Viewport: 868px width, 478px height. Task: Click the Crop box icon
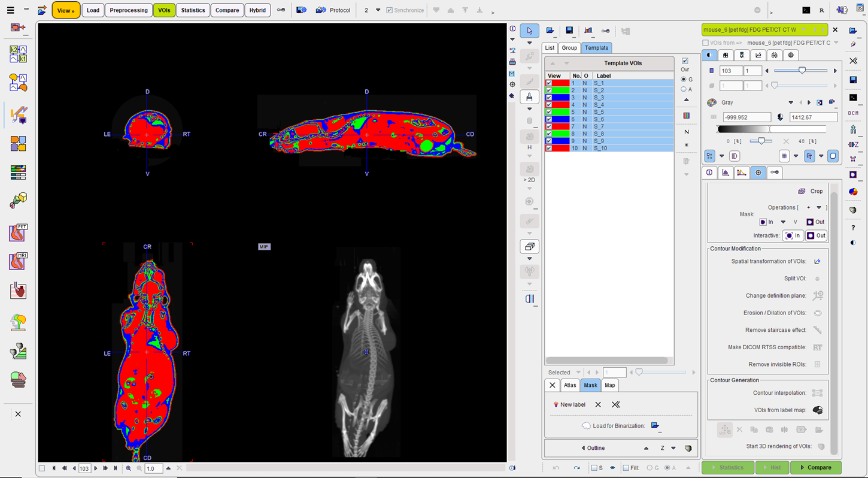click(x=802, y=191)
